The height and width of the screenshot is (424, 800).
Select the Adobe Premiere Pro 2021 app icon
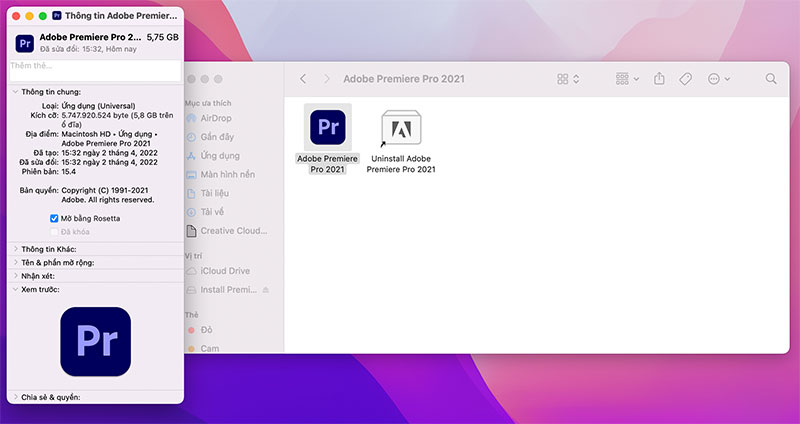(x=328, y=127)
